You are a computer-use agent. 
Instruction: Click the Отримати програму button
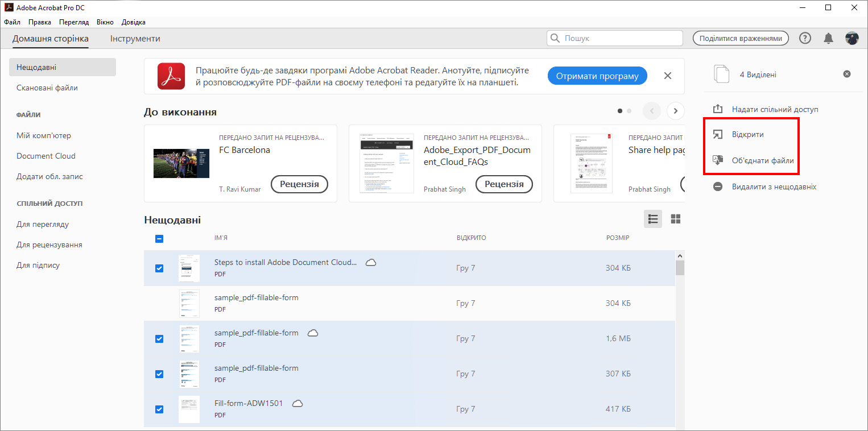click(x=597, y=76)
